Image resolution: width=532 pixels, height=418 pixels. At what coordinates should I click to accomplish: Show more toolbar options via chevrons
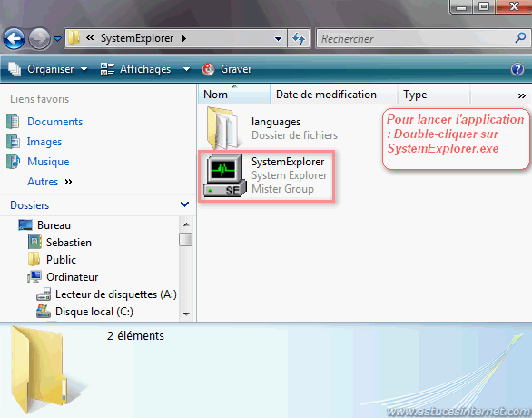click(522, 95)
